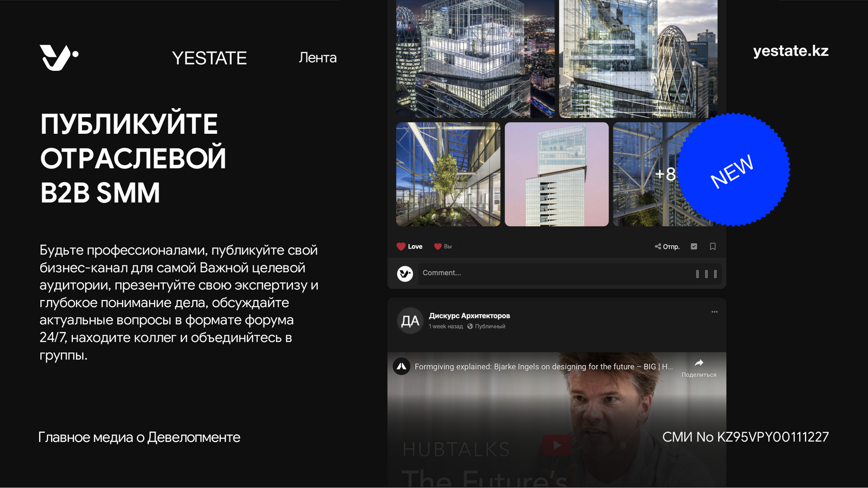The height and width of the screenshot is (488, 868).
Task: Focus the Comment... input field
Action: coord(569,274)
